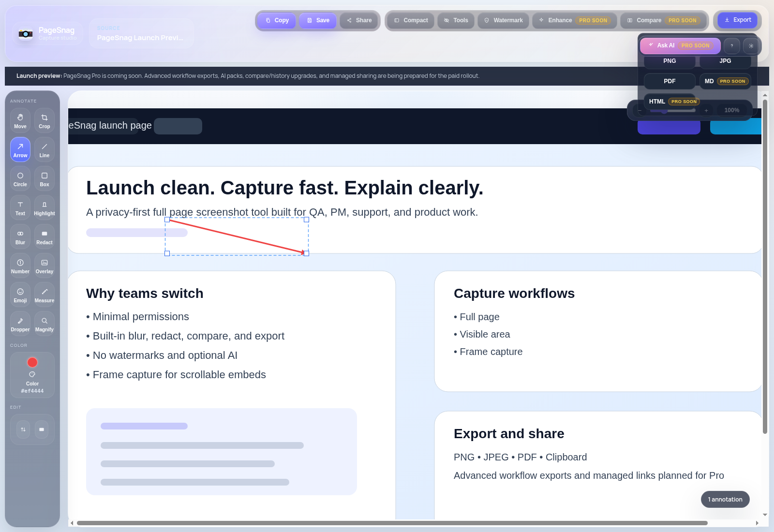Click the Enhance Pro Soon button
This screenshot has height=532, width=774.
click(x=575, y=20)
